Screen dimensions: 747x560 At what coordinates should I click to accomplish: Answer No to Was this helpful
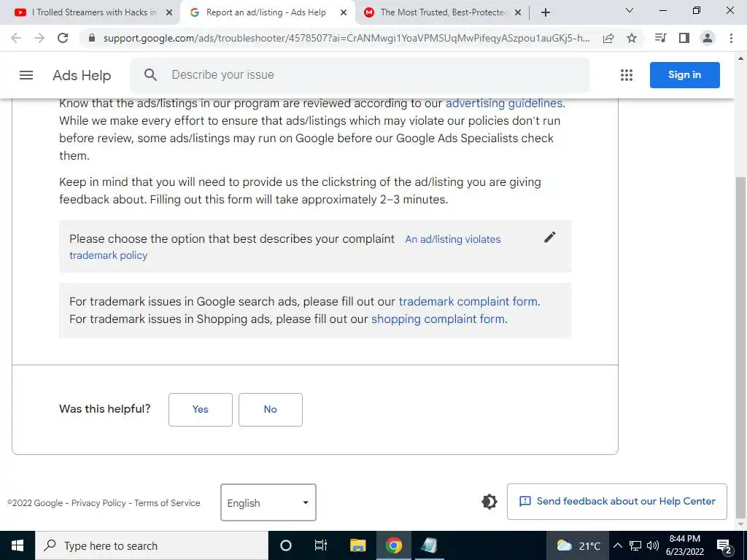[x=271, y=410]
